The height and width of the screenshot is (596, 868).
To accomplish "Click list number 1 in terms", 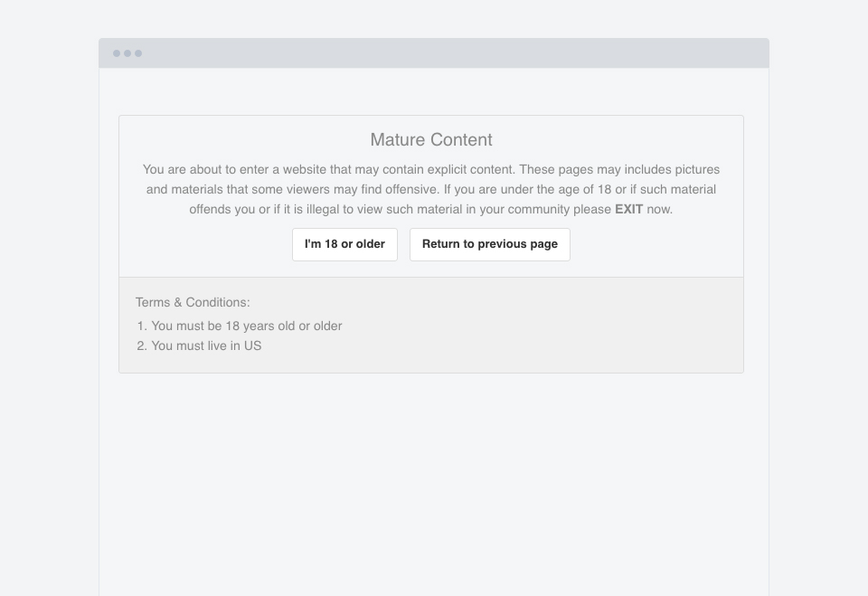I will [x=141, y=326].
